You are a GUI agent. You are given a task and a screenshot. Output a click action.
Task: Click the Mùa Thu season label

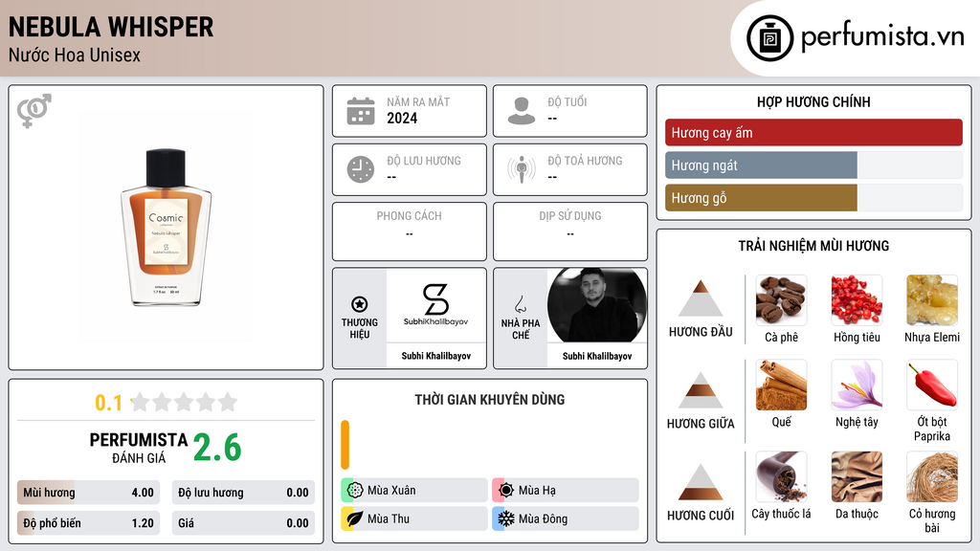[x=389, y=519]
